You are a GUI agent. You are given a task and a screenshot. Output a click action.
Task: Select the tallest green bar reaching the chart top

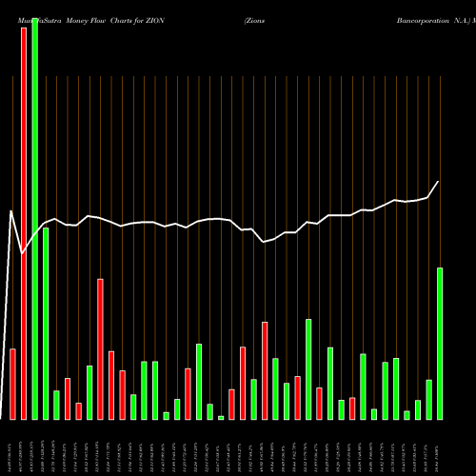[35, 219]
